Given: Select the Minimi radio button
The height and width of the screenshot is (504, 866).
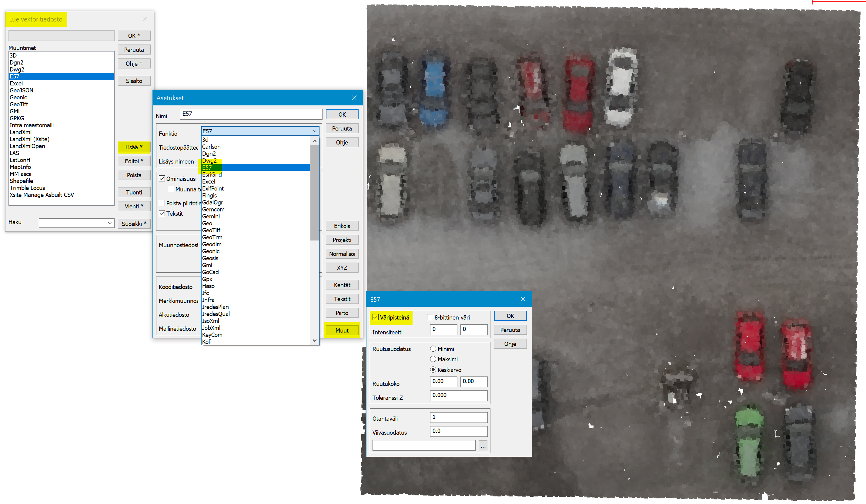Looking at the screenshot, I should pos(433,349).
